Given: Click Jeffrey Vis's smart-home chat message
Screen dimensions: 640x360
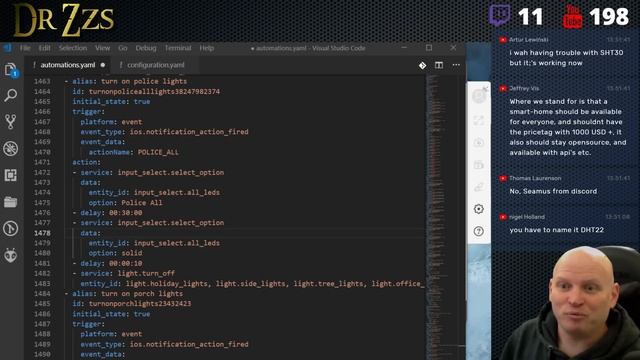Looking at the screenshot, I should coord(567,127).
